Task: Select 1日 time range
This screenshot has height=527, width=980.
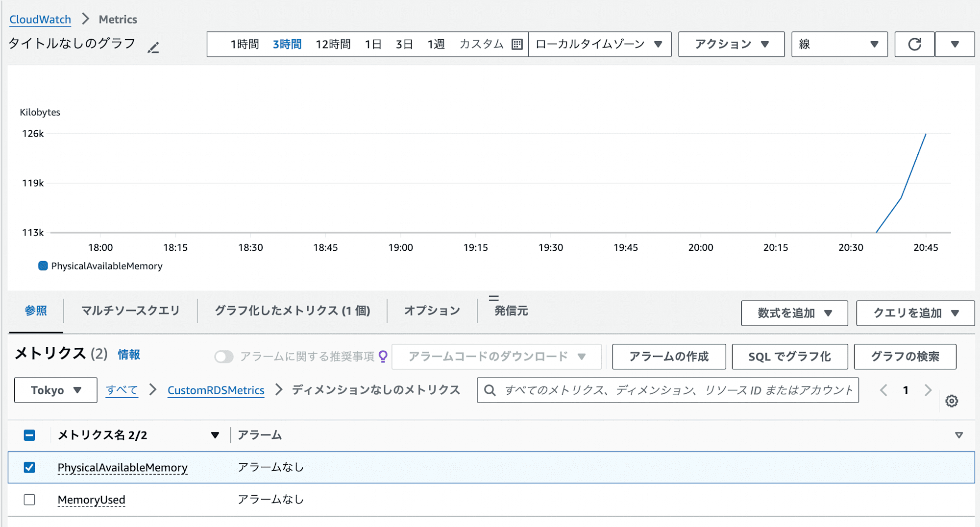Action: click(x=373, y=44)
